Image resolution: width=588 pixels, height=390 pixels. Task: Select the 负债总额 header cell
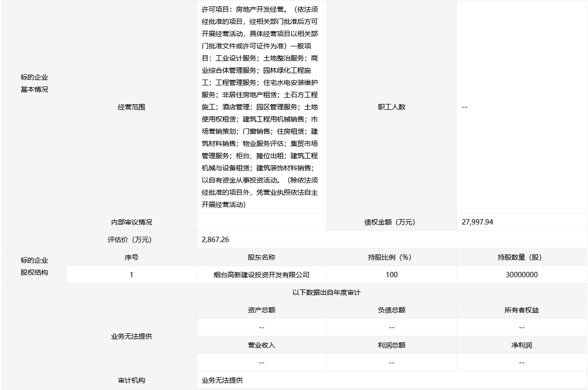(392, 310)
